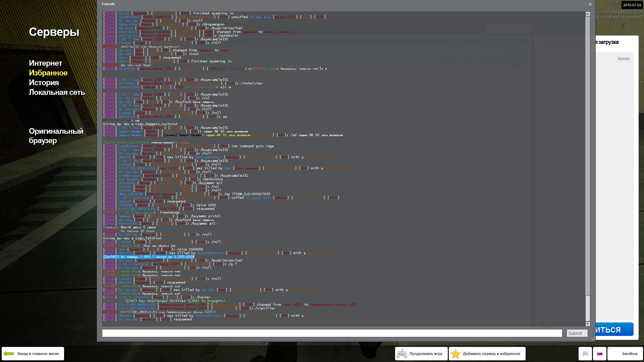Click the Console title text
The width and height of the screenshot is (644, 362).
(108, 4)
